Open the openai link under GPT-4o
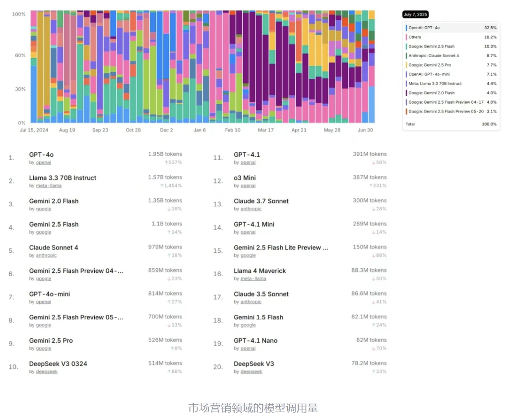The image size is (509, 420). point(44,162)
